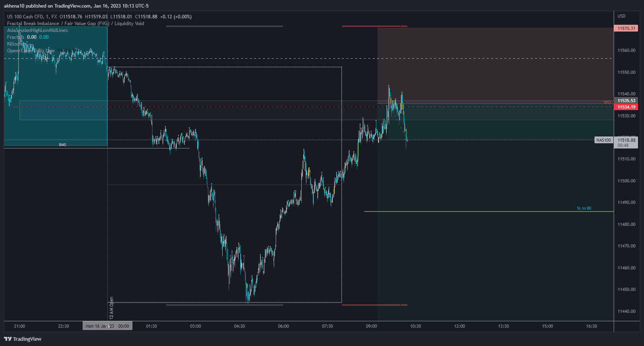The height and width of the screenshot is (346, 644).
Task: Select the AsiaSessionHighLowMidLines indicator label
Action: point(38,30)
